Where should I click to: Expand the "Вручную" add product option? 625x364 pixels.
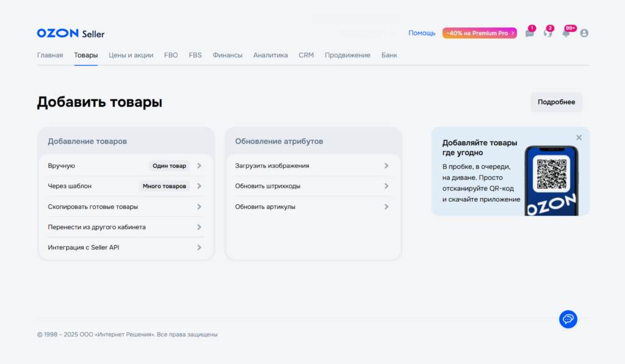(x=125, y=165)
